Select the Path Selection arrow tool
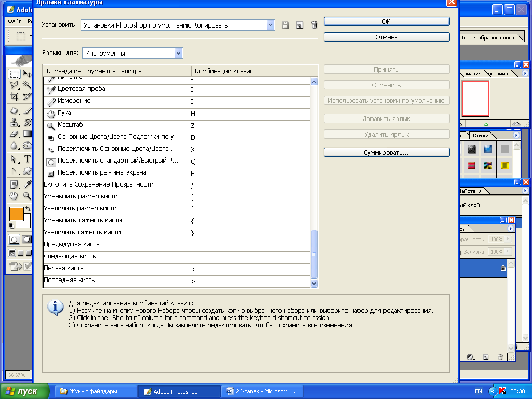 [14, 159]
